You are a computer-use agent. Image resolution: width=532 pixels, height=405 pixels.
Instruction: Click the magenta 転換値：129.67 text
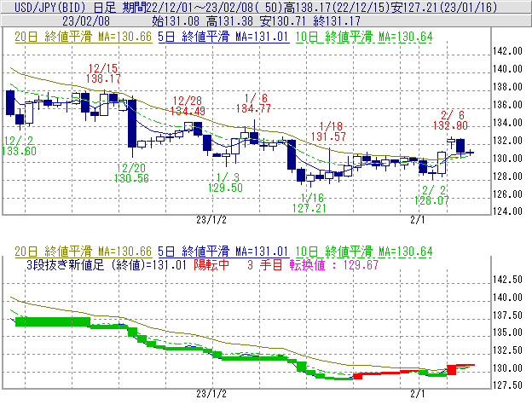tap(334, 265)
